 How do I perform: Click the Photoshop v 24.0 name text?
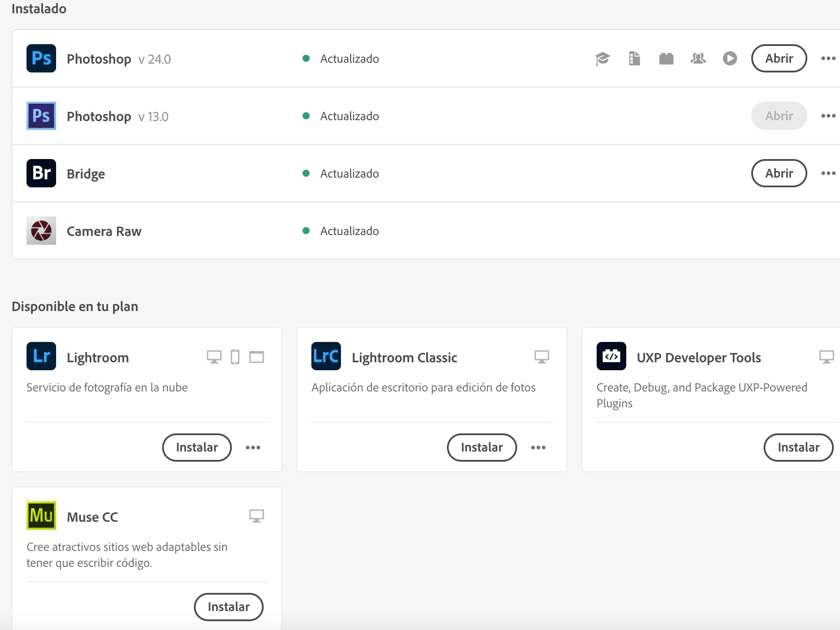point(99,59)
